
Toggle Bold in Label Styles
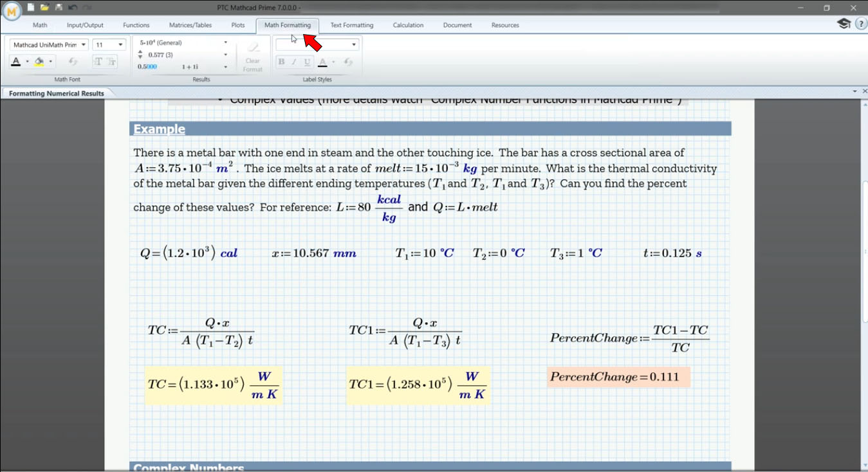(x=281, y=62)
